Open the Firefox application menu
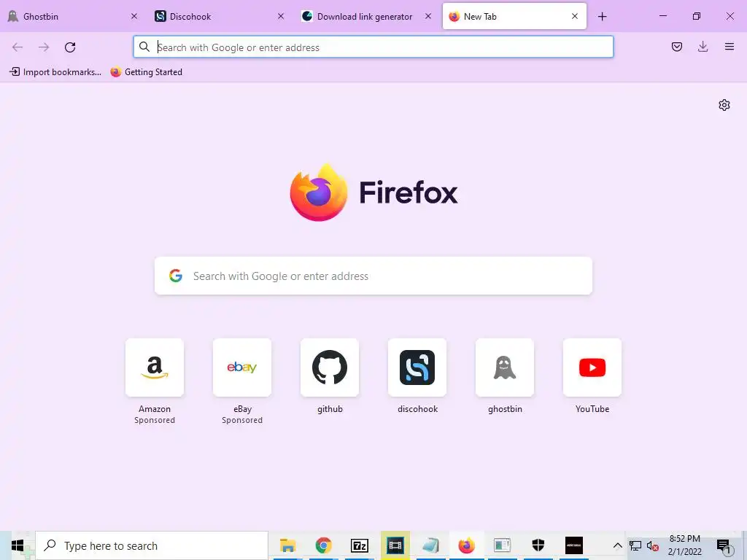This screenshot has height=560, width=747. [x=729, y=47]
